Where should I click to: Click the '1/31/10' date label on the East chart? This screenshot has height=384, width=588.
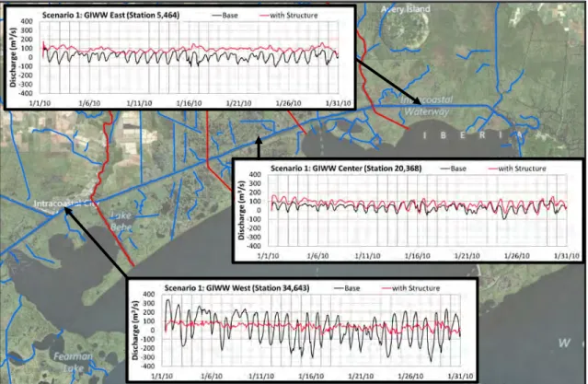tap(339, 103)
